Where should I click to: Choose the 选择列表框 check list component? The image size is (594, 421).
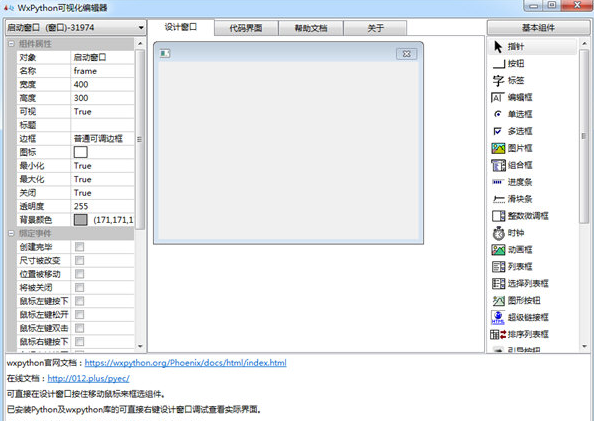point(520,283)
